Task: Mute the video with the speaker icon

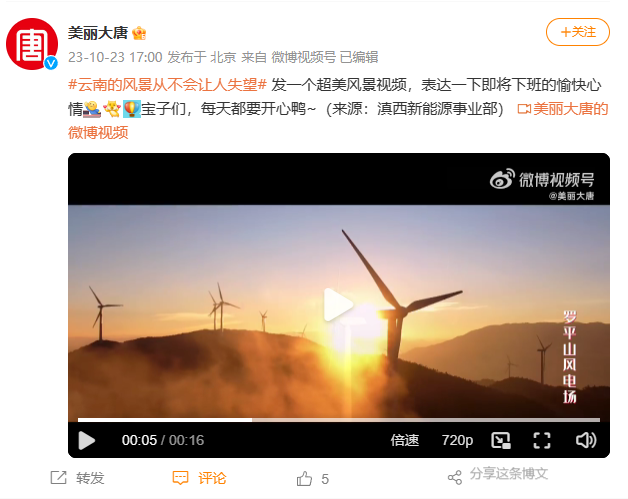Action: coord(586,440)
